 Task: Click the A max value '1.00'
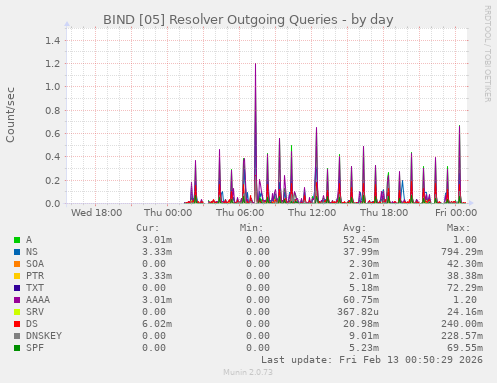465,240
